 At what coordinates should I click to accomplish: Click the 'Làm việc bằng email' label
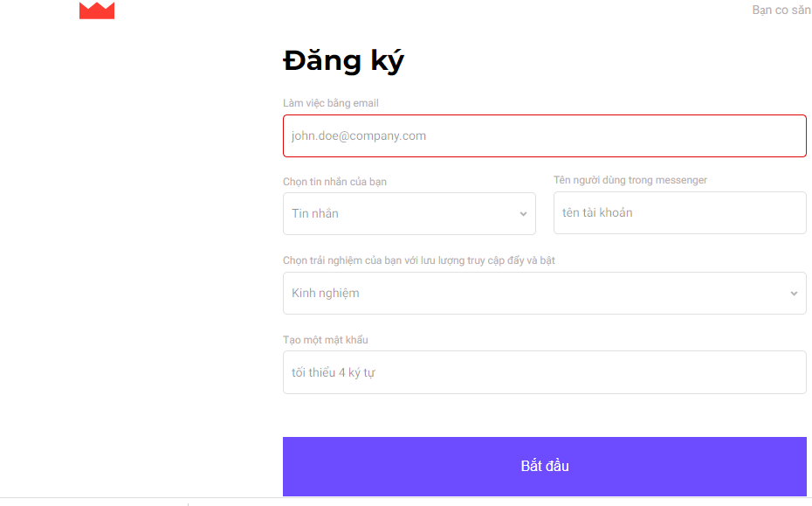pos(330,103)
